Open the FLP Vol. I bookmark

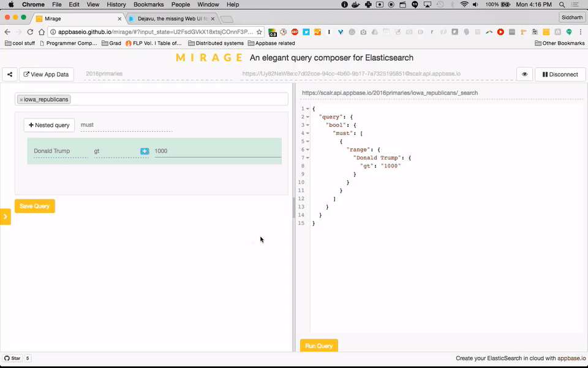154,43
